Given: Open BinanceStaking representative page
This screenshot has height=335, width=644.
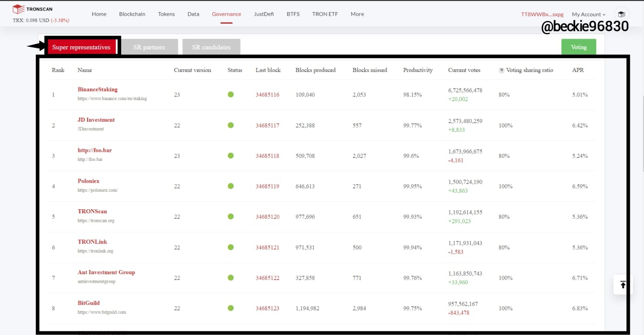Looking at the screenshot, I should [x=98, y=90].
